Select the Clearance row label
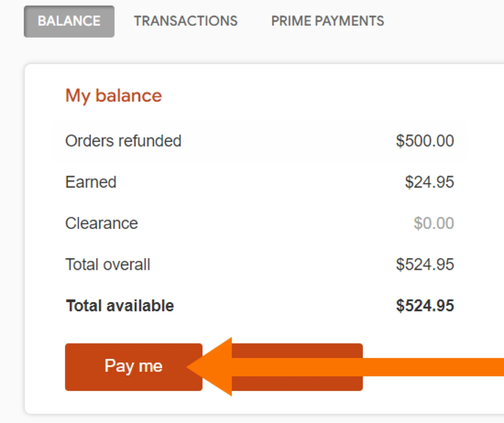Image resolution: width=504 pixels, height=423 pixels. coord(101,224)
